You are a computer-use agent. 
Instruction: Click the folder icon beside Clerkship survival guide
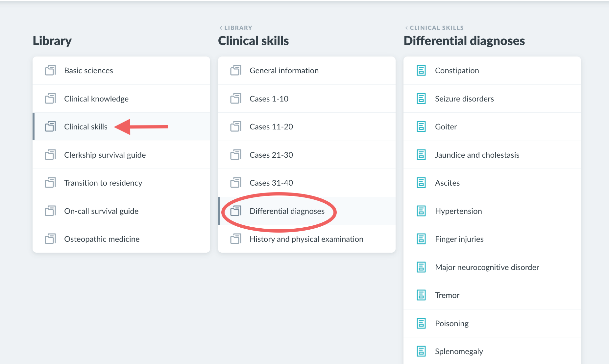[x=50, y=155]
